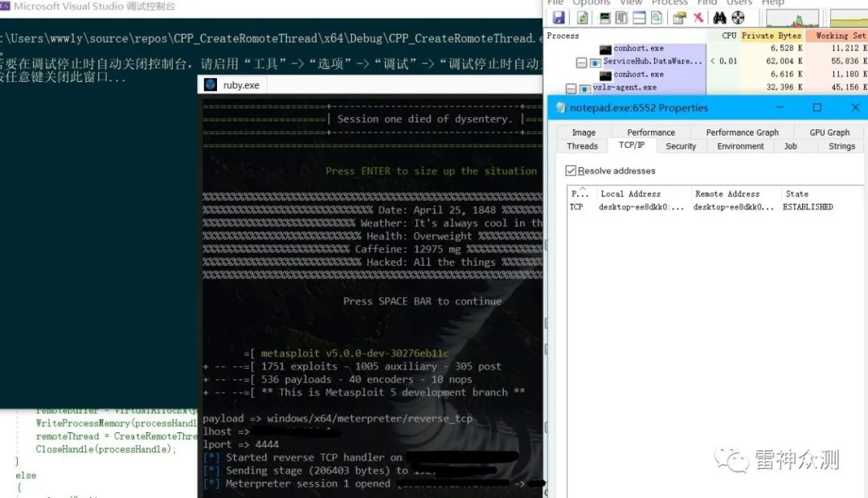Viewport: 868px width, 498px height.
Task: Click the vsls-agent.exe process icon
Action: click(x=584, y=88)
